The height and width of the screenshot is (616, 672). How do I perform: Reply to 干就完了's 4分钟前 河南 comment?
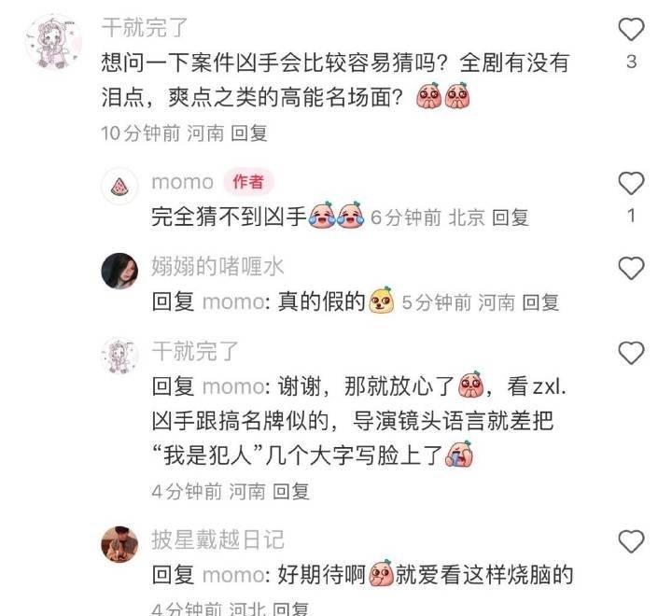point(290,491)
